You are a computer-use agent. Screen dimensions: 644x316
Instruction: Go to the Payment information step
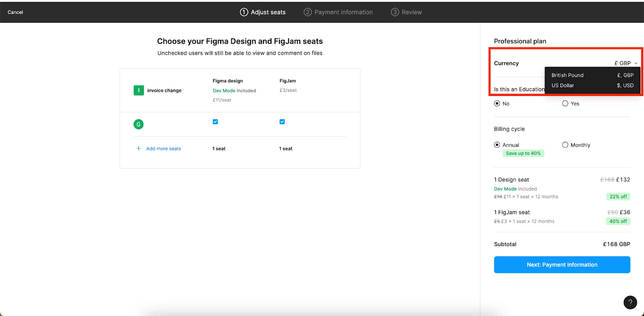338,12
